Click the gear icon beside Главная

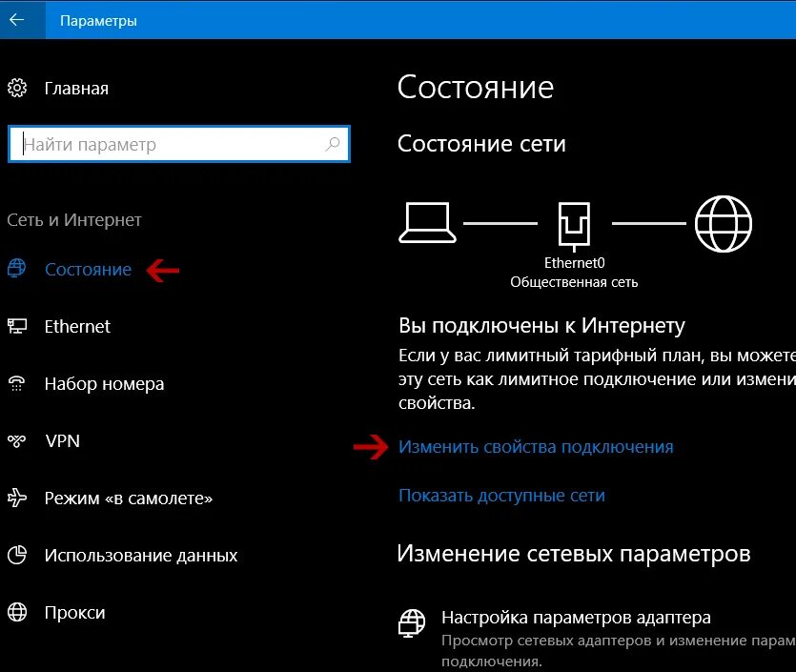pos(17,88)
